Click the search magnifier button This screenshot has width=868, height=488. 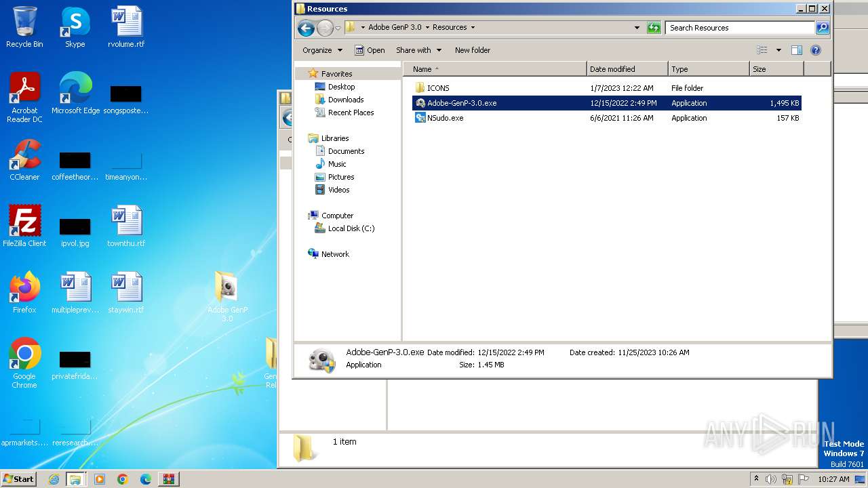pos(823,28)
